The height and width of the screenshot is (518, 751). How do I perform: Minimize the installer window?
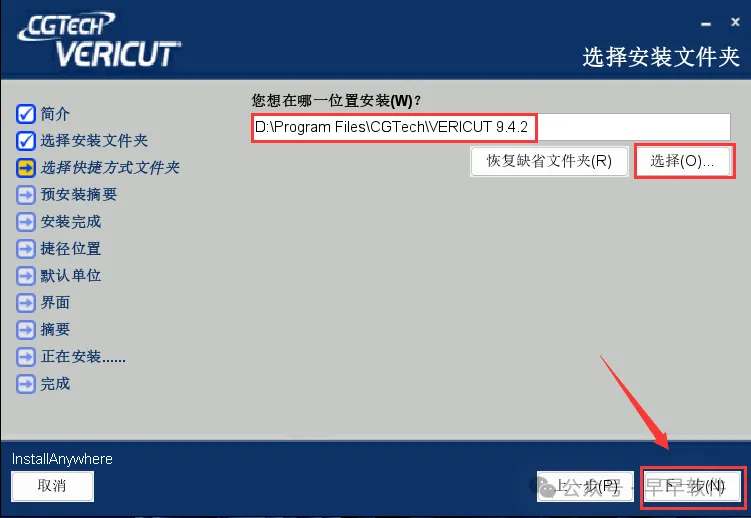click(706, 23)
